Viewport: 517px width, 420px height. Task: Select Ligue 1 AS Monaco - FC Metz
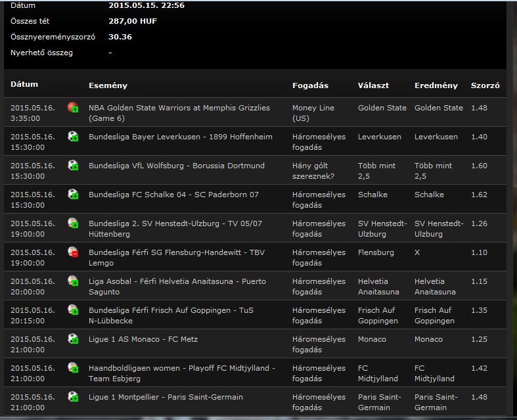[x=143, y=339]
